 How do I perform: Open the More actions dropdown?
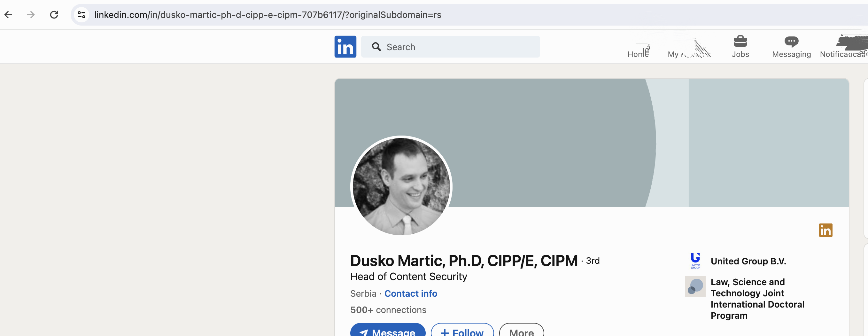[521, 332]
